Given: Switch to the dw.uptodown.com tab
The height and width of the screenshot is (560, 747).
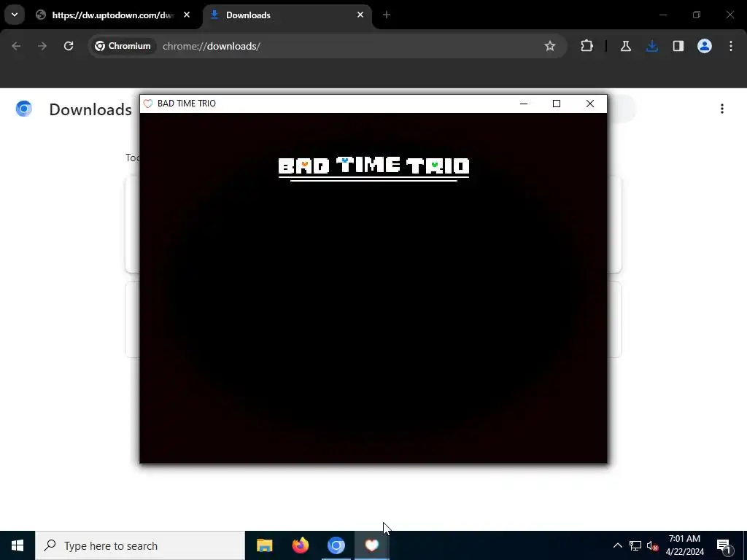Looking at the screenshot, I should click(113, 15).
